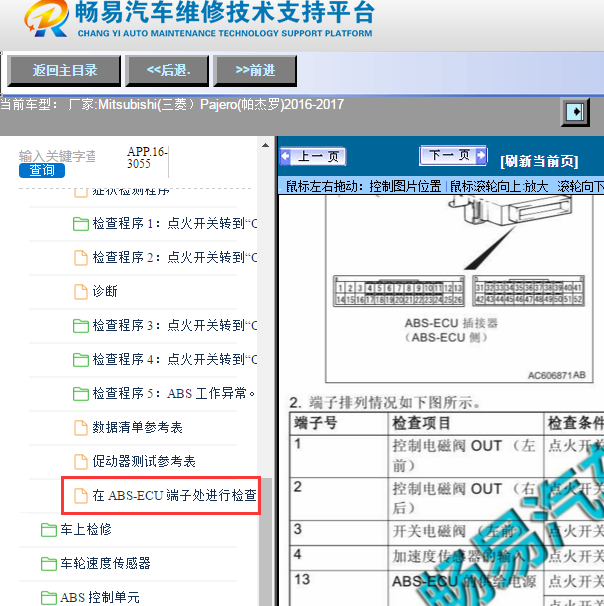
Task: Click terminal number 13 cell
Action: tap(339, 588)
